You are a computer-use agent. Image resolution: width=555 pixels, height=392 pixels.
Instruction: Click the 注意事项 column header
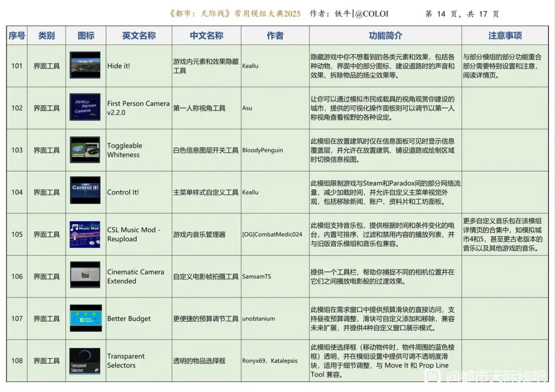click(x=505, y=36)
